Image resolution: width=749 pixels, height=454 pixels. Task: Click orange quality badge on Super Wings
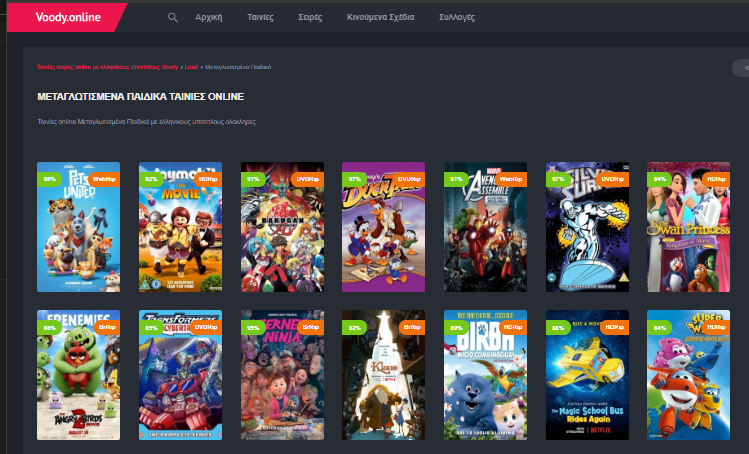pos(716,327)
